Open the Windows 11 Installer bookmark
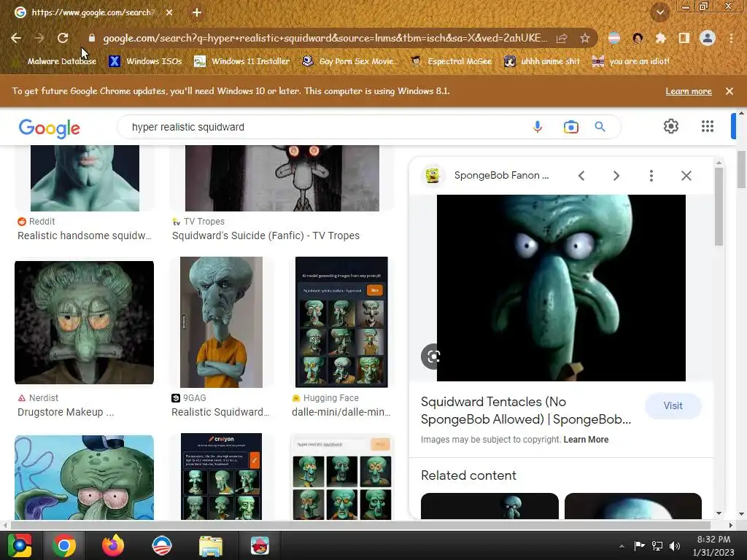Screen dimensions: 747x560 pos(242,61)
